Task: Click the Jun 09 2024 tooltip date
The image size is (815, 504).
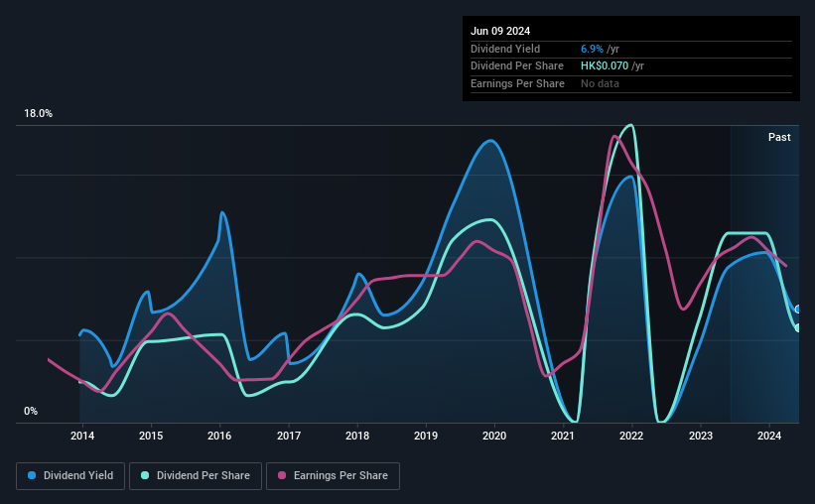Action: coord(500,31)
